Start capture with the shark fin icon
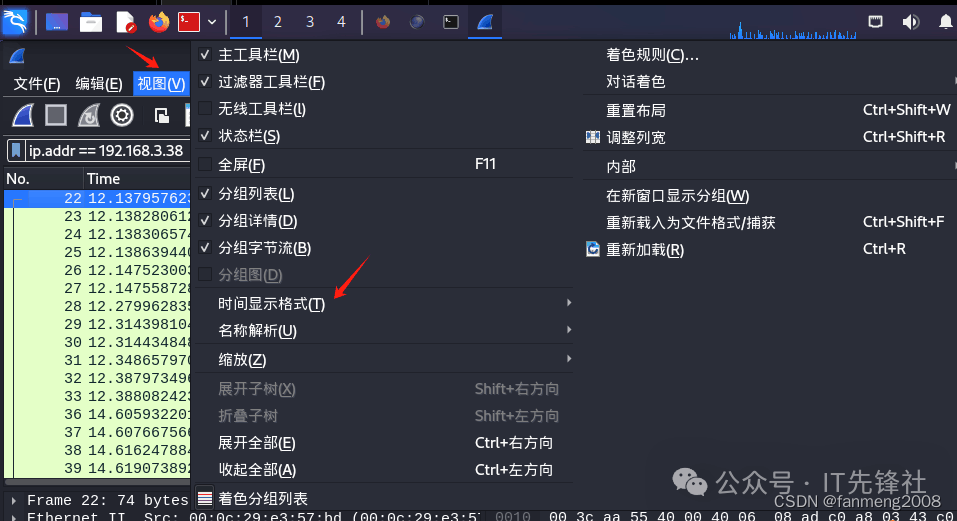 coord(23,115)
